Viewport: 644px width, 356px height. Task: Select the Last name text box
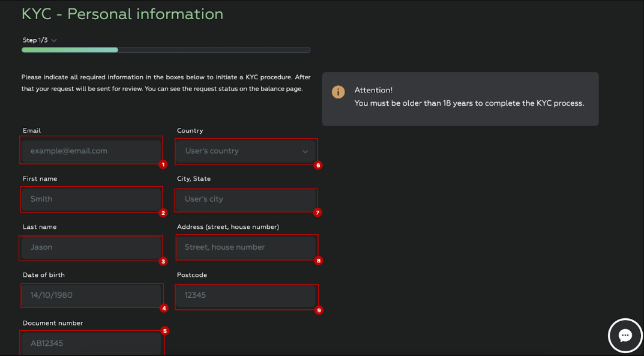pos(91,247)
